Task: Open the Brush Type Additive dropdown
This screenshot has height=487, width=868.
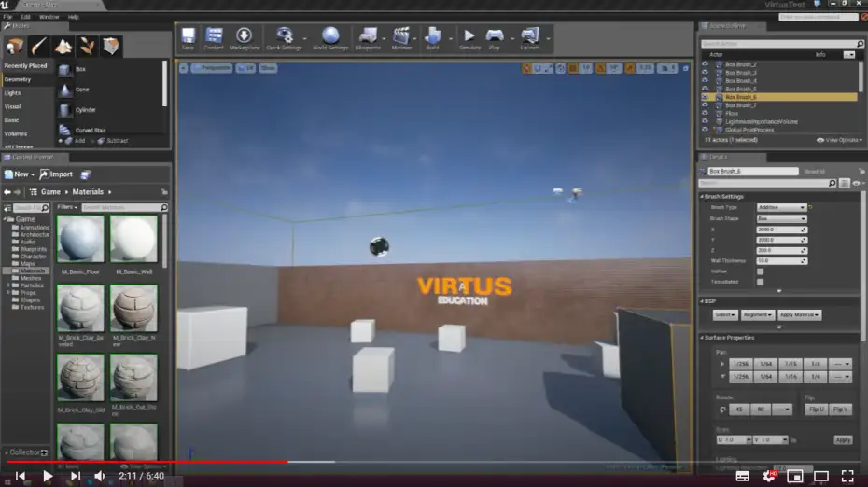Action: (781, 207)
